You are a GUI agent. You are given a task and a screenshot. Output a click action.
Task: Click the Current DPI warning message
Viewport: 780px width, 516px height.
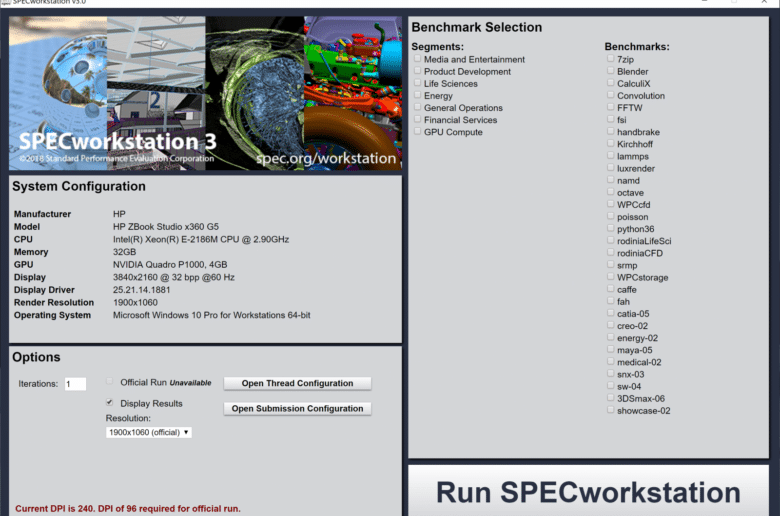pos(128,509)
